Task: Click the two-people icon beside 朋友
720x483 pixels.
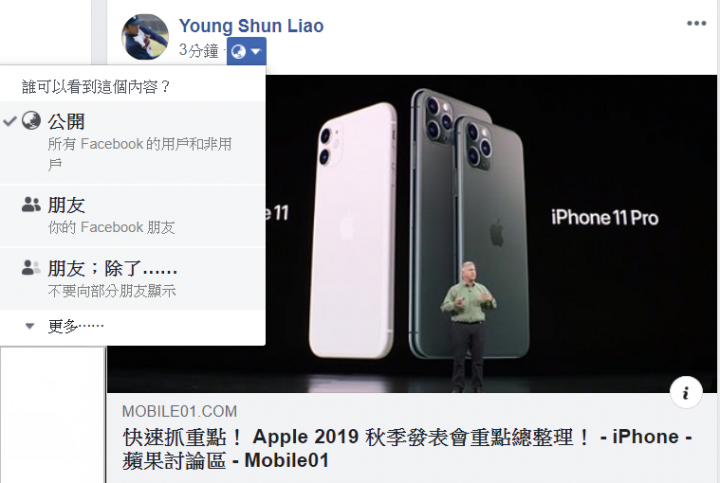Action: tap(31, 204)
